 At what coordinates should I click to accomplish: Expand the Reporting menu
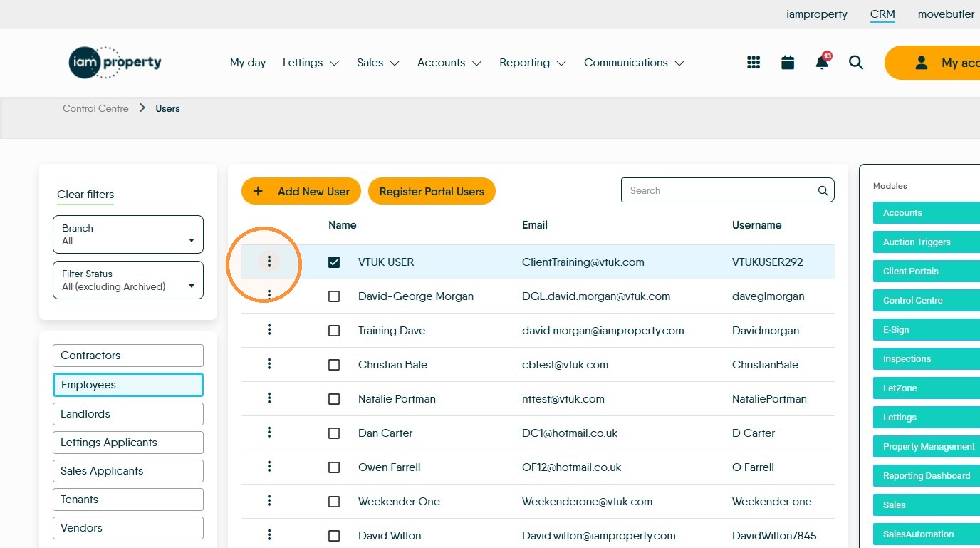pos(533,63)
